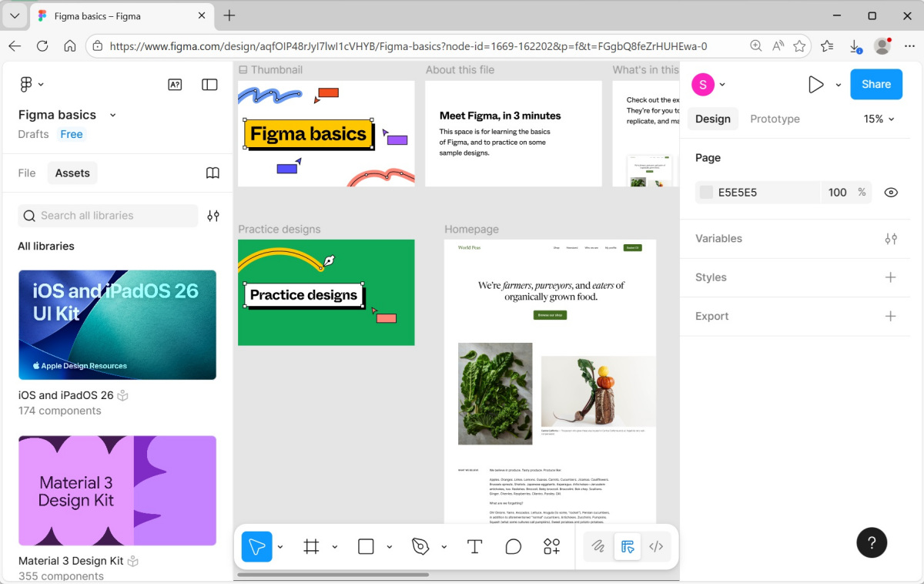Open the libraries book icon

pyautogui.click(x=213, y=173)
